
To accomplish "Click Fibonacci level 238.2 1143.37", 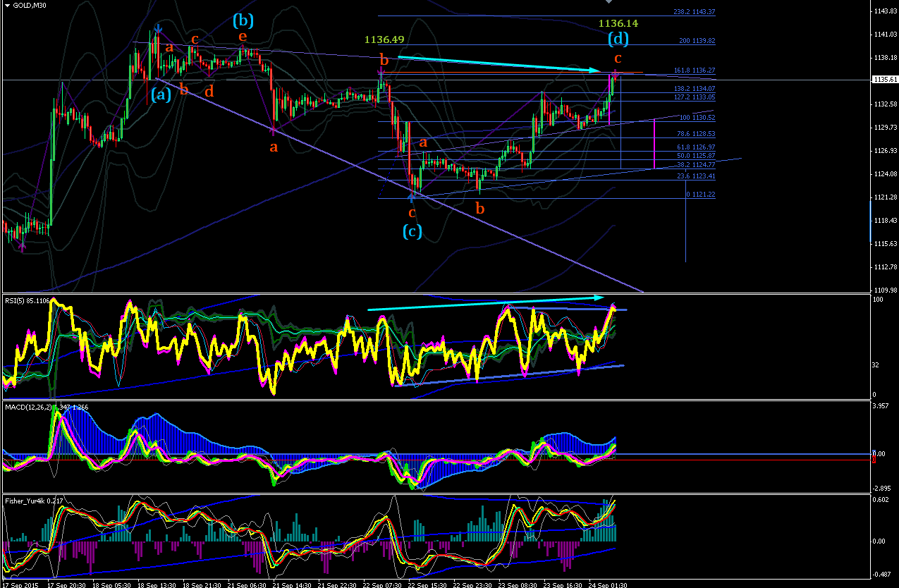I will pyautogui.click(x=695, y=12).
